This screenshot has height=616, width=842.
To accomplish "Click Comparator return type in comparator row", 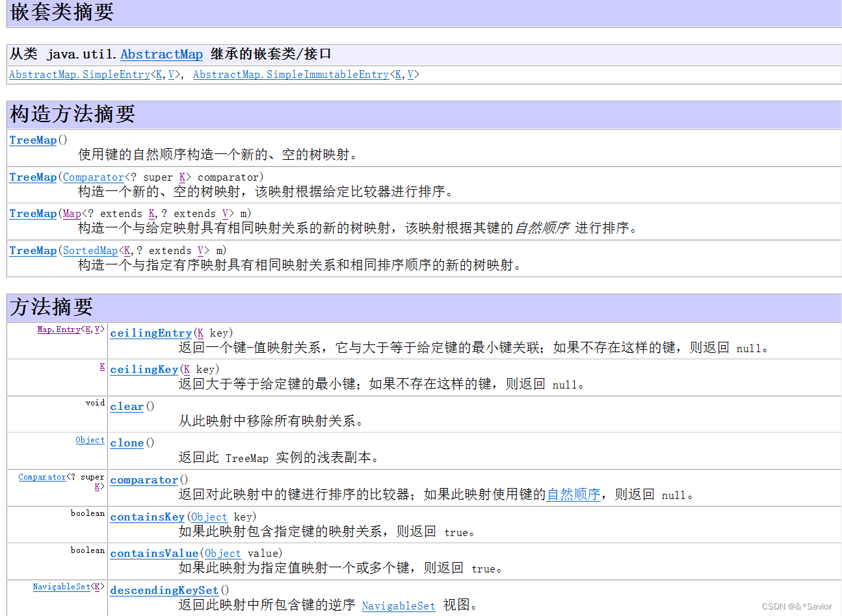I will [42, 477].
